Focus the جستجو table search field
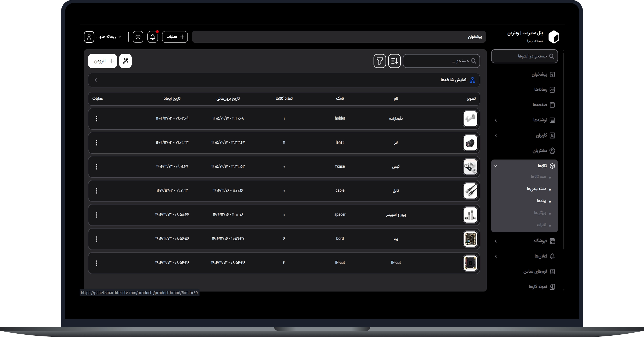Screen dimensions: 644x343 (441, 61)
